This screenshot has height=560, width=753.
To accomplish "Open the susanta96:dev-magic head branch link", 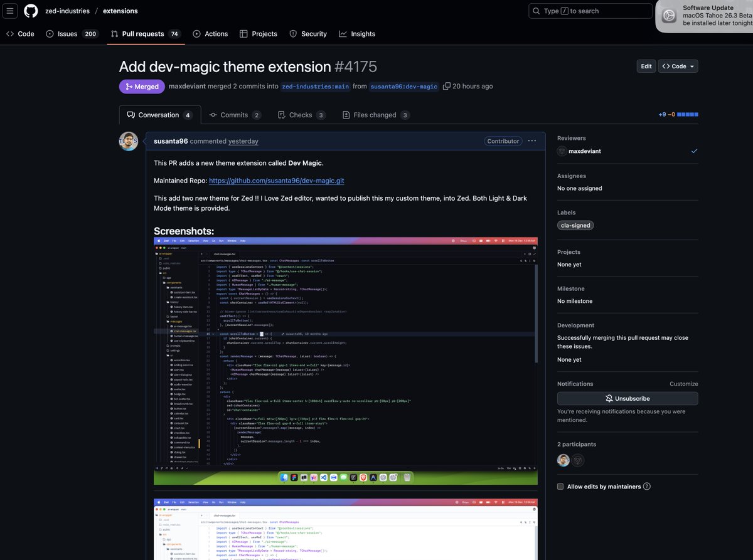I will [403, 87].
